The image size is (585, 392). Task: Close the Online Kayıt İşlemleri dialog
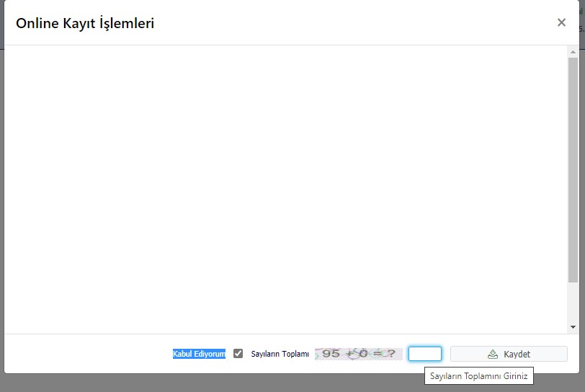pyautogui.click(x=561, y=22)
